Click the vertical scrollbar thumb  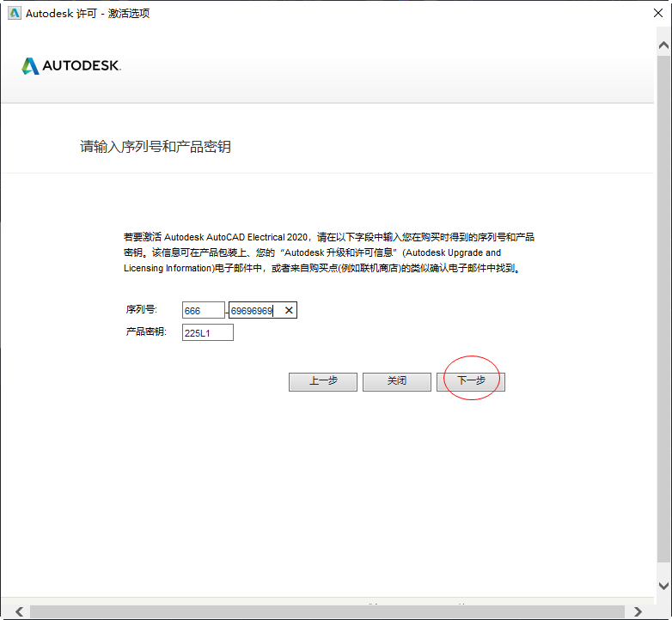(x=663, y=308)
